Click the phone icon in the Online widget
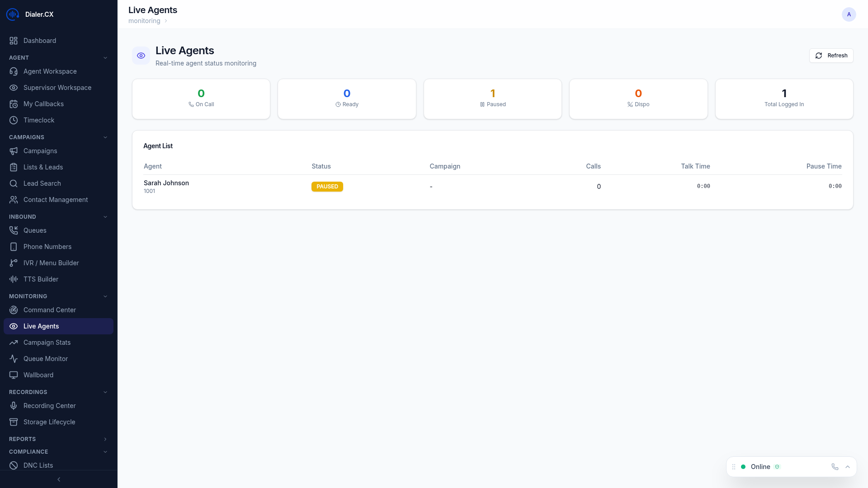 (x=835, y=467)
